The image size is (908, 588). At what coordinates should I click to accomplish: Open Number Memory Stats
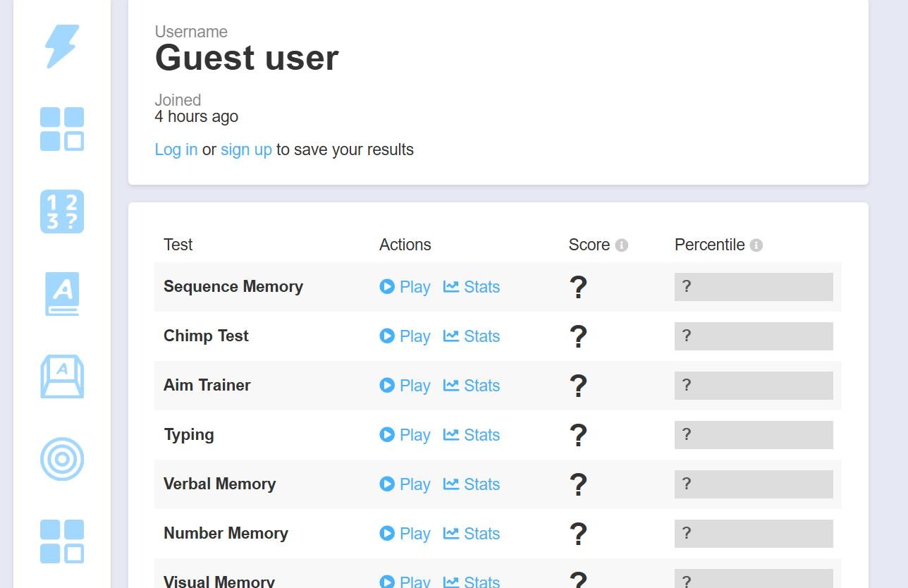[472, 534]
